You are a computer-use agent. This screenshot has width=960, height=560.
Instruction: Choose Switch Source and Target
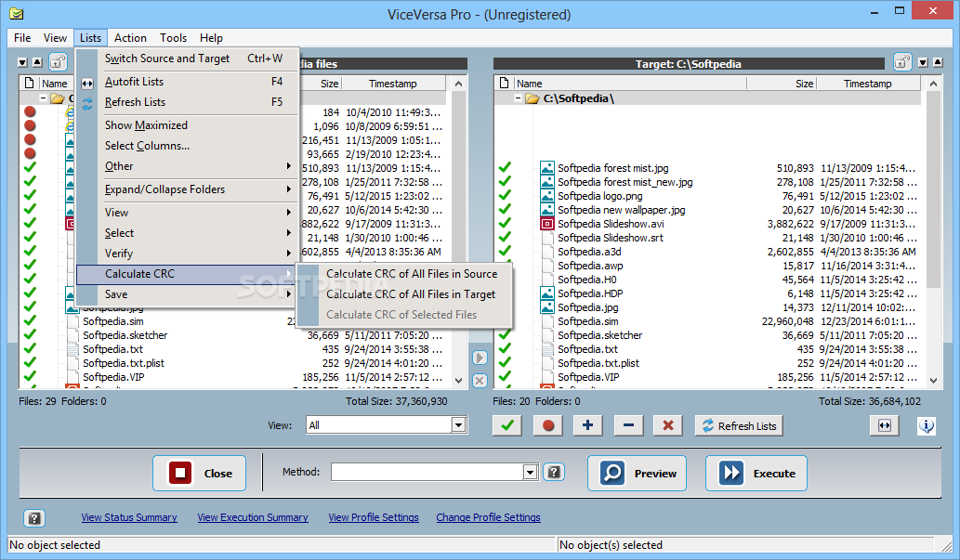coord(188,59)
